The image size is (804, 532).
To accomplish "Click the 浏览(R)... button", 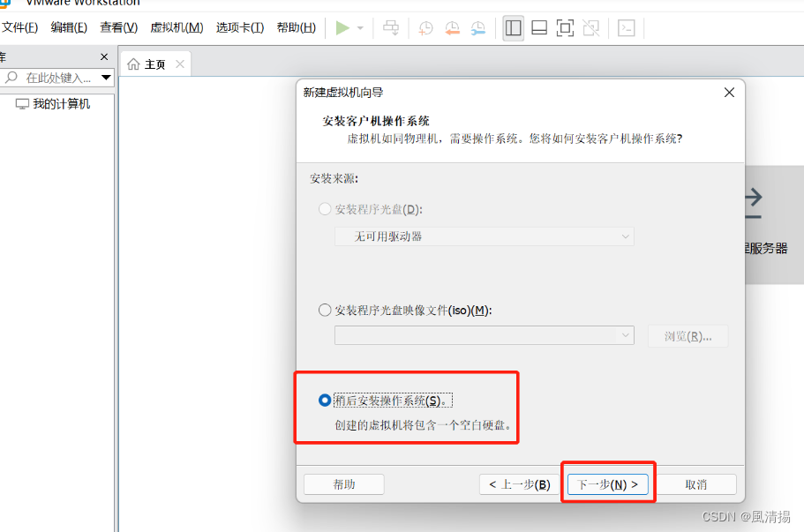I will pyautogui.click(x=688, y=336).
